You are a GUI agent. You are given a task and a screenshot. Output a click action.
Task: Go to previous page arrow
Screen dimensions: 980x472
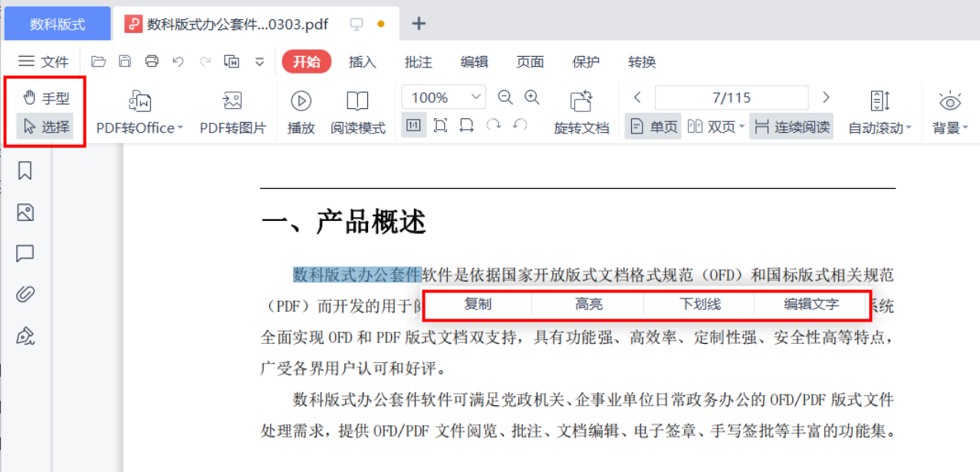point(637,97)
